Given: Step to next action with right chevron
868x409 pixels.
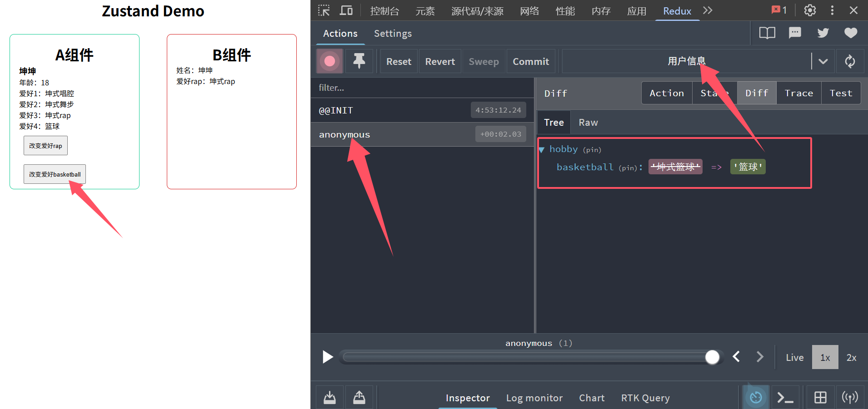Looking at the screenshot, I should (x=759, y=357).
